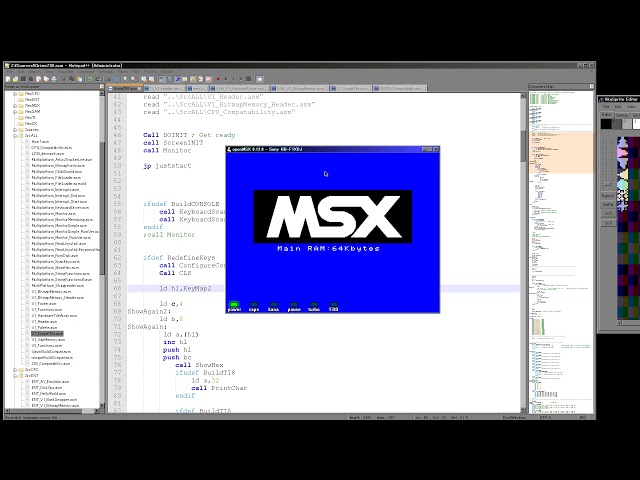Open the Plugins menu
The height and width of the screenshot is (480, 640).
click(x=150, y=71)
